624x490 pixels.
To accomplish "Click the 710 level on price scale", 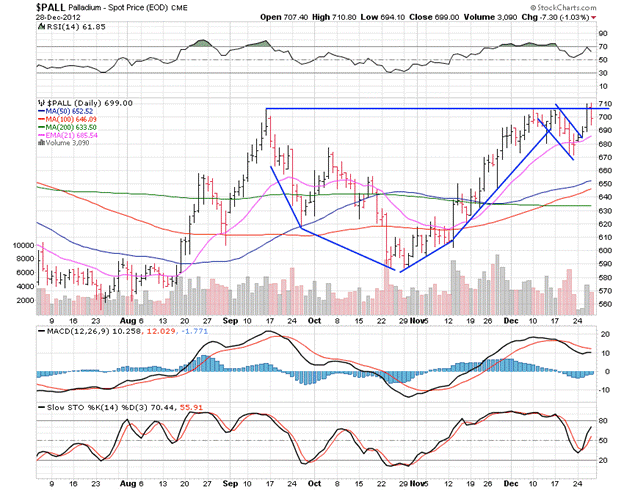I will tap(605, 104).
